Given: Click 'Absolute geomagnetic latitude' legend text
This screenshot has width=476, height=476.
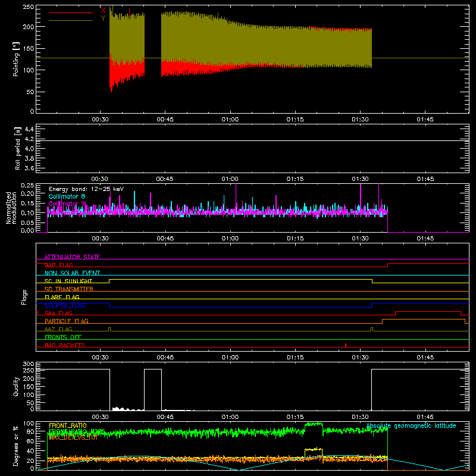Looking at the screenshot, I should tap(411, 425).
